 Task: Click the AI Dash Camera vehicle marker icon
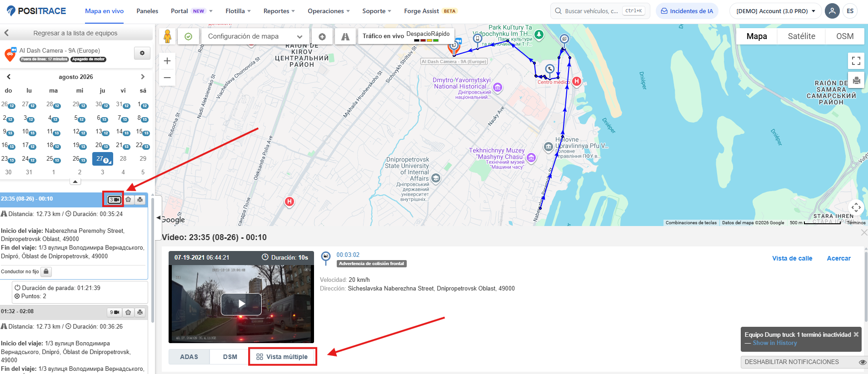tap(454, 47)
